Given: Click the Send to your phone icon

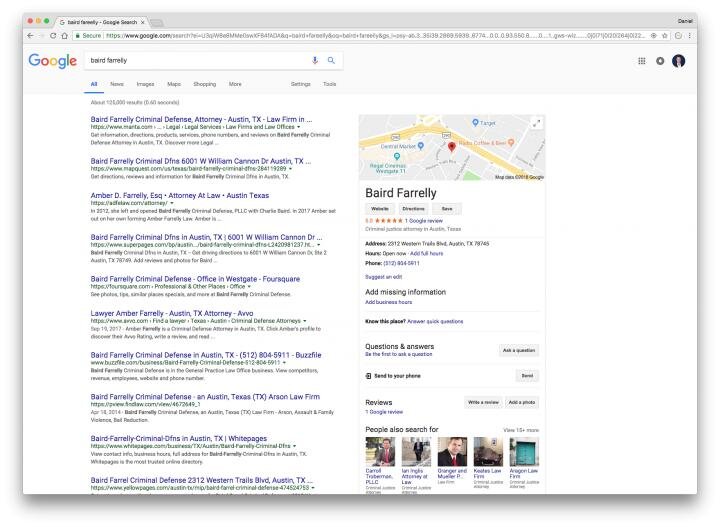Looking at the screenshot, I should (x=368, y=376).
